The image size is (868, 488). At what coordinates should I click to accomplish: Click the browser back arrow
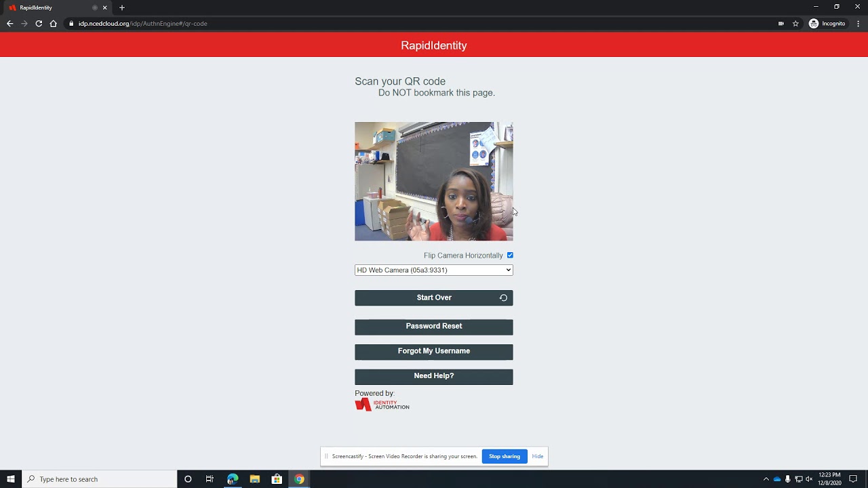click(9, 23)
